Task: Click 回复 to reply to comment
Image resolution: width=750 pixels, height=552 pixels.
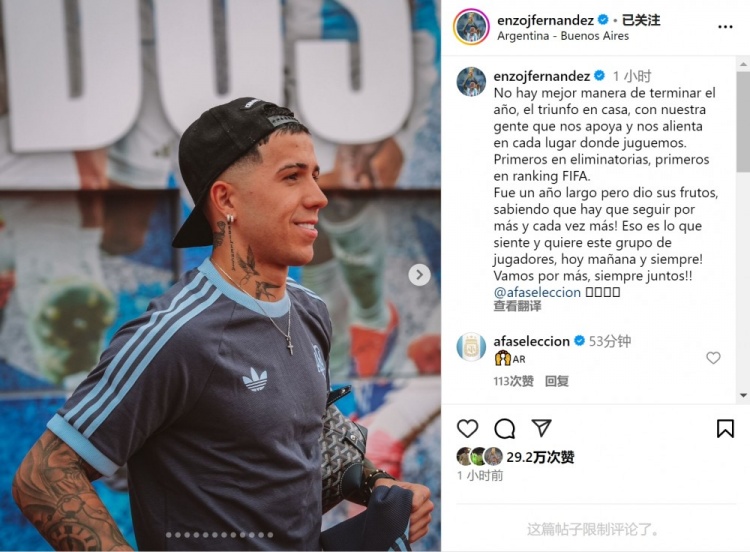Action: 557,381
